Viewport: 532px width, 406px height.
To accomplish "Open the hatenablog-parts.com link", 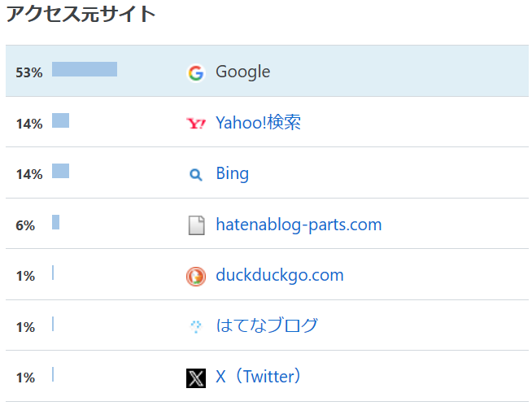I will coord(299,225).
